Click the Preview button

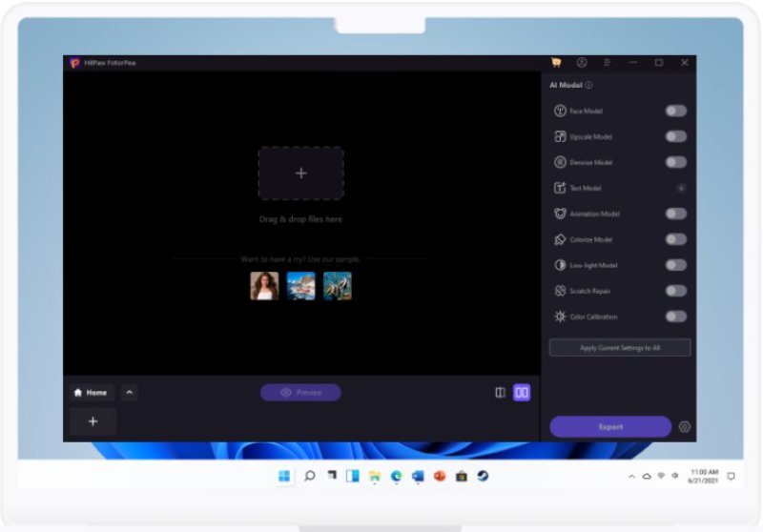(300, 393)
